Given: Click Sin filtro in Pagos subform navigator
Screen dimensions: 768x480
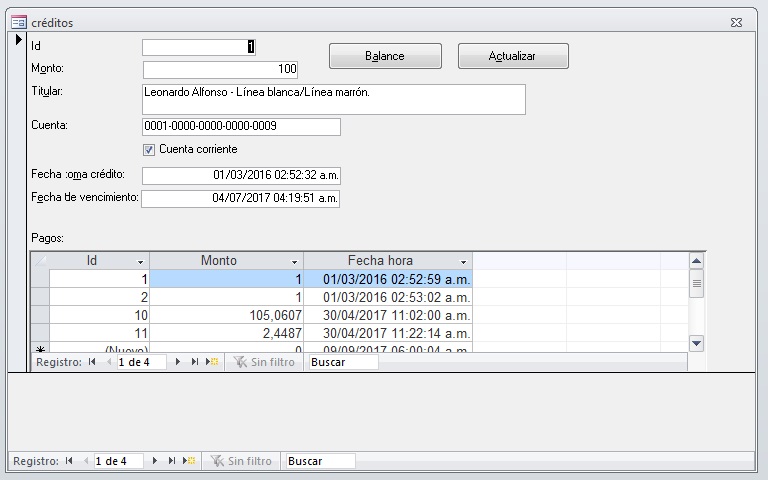Looking at the screenshot, I should [264, 362].
